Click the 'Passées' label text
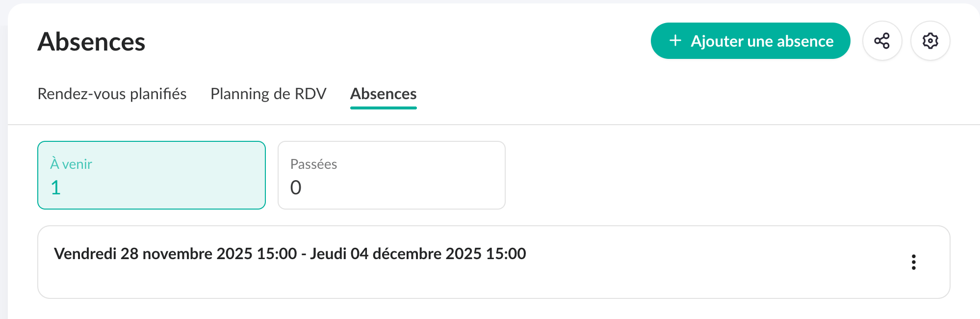 tap(313, 164)
